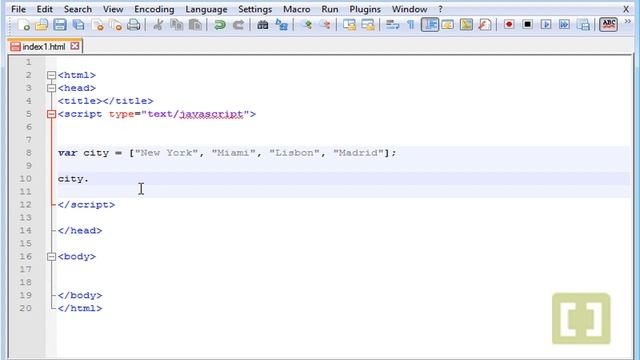This screenshot has height=360, width=640.
Task: Click the </body> closing tag
Action: [80, 295]
